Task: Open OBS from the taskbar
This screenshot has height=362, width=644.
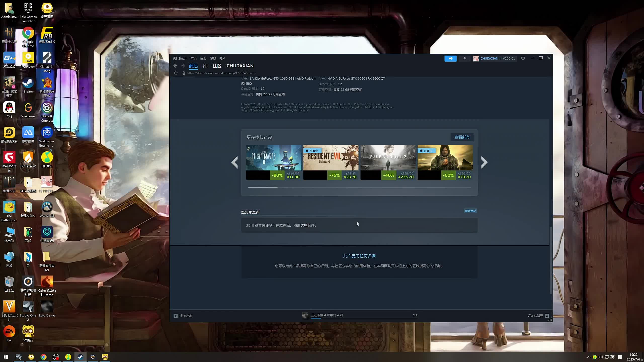Action: 56,357
